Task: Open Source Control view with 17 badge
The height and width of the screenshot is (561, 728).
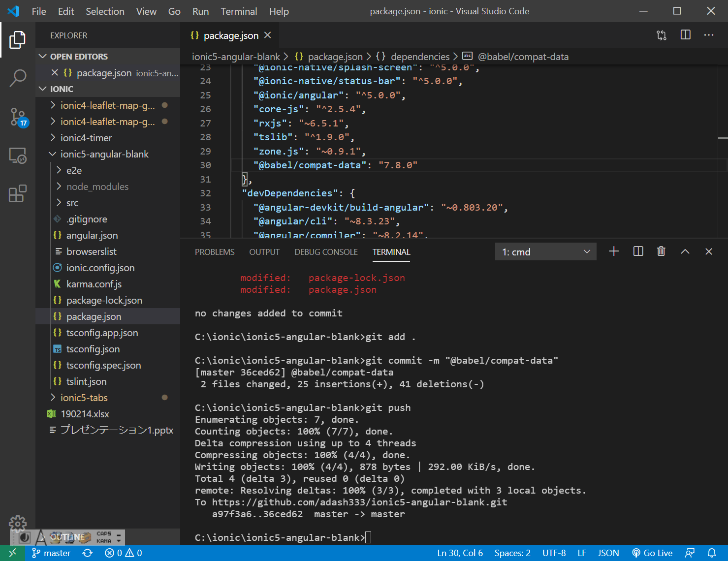Action: pos(19,117)
